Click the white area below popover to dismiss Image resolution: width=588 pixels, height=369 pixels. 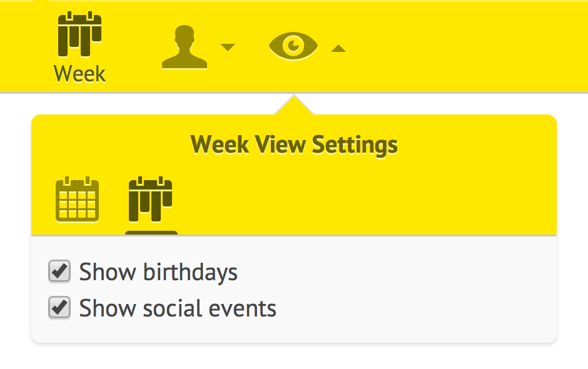click(294, 357)
